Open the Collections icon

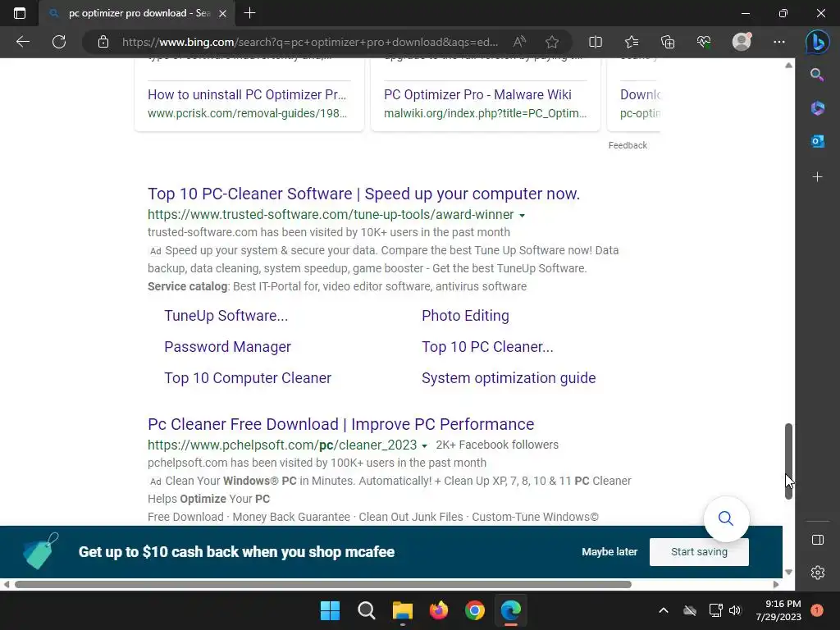[668, 42]
